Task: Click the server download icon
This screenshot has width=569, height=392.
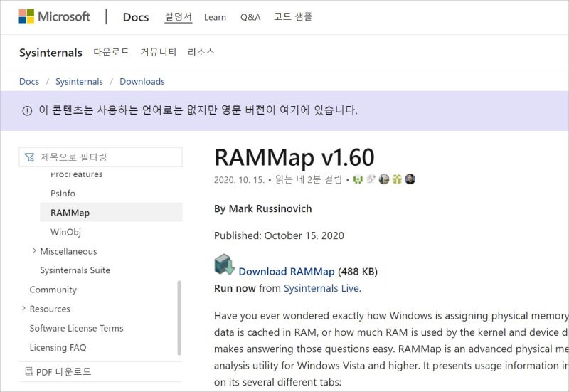Action: coord(224,264)
